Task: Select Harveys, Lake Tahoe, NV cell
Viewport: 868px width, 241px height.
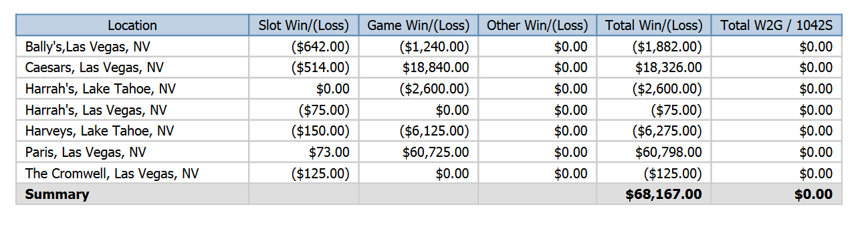Action: click(132, 131)
